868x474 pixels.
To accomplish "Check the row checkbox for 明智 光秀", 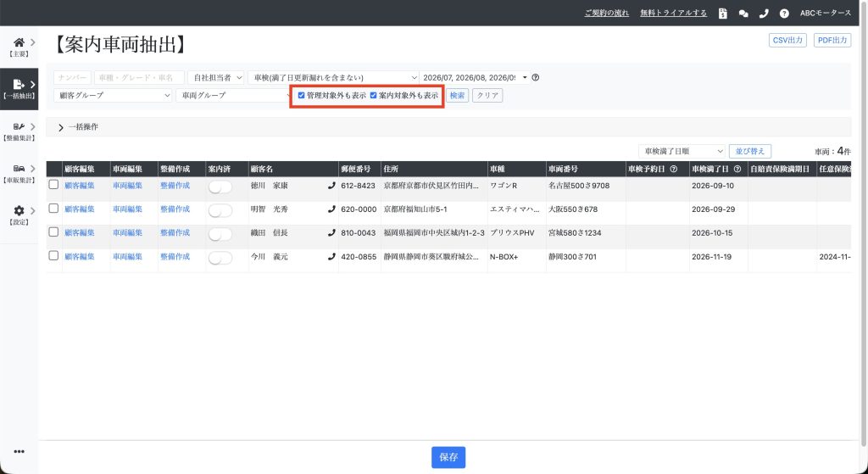I will pos(53,209).
